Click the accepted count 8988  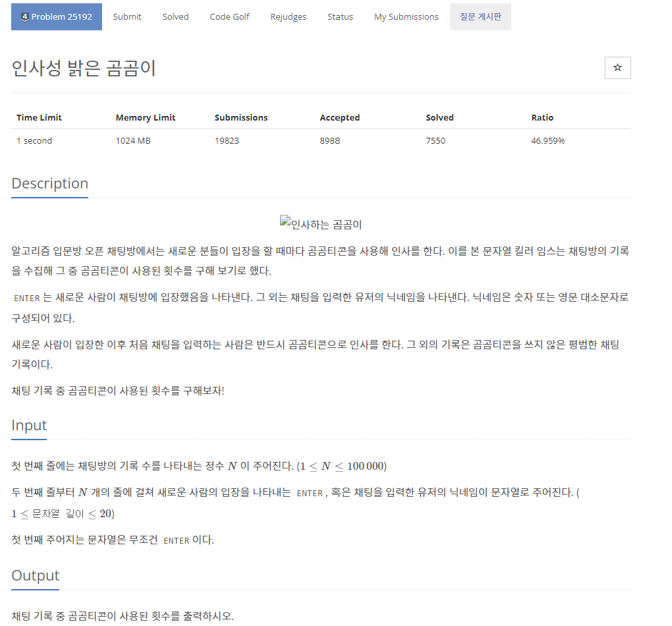[x=329, y=140]
